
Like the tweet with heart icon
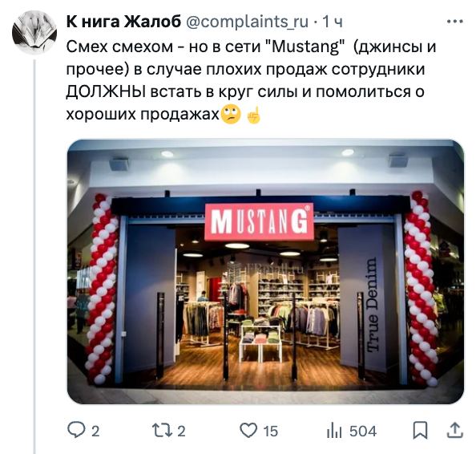point(248,430)
